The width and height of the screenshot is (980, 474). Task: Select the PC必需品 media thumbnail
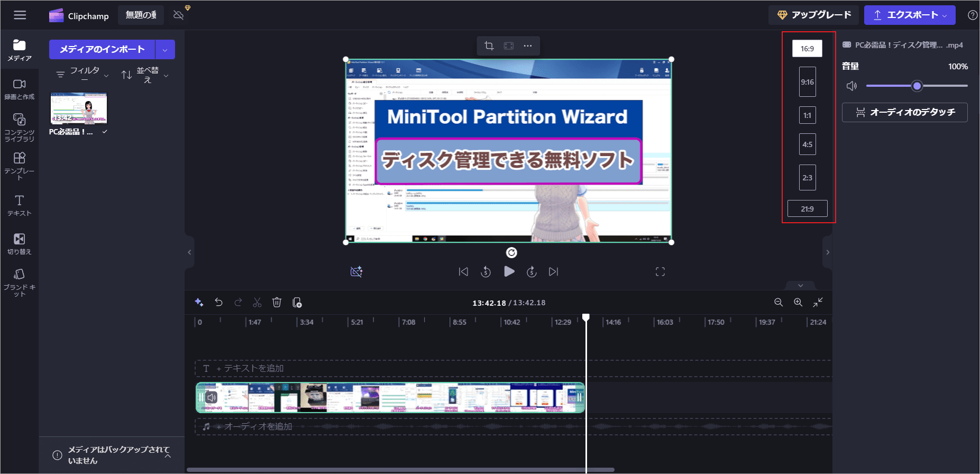click(x=79, y=108)
